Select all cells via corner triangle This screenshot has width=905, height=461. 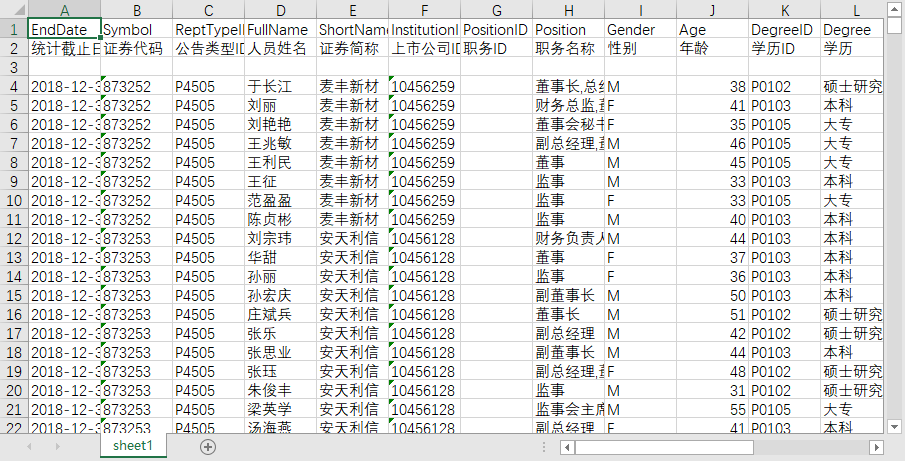click(x=14, y=9)
